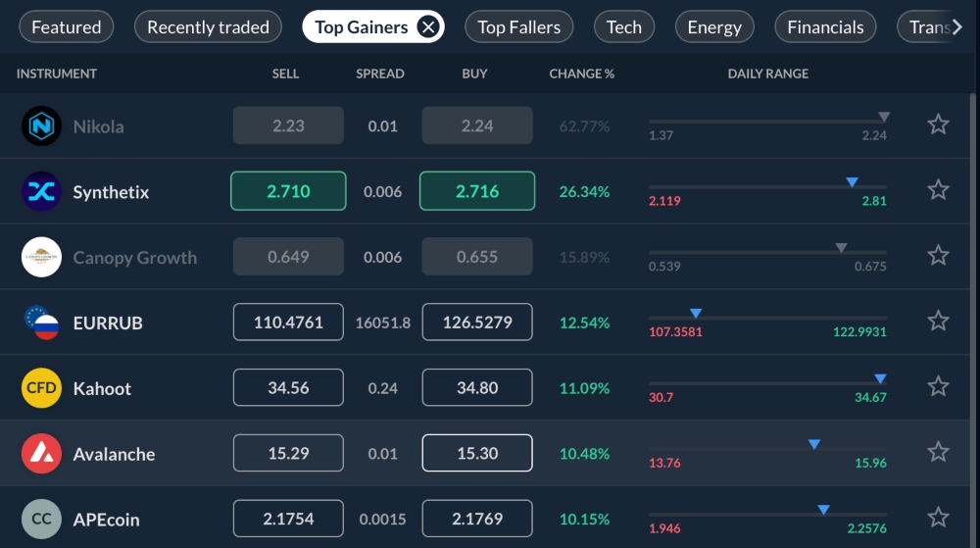Click the APEcoin CC icon

click(x=41, y=519)
